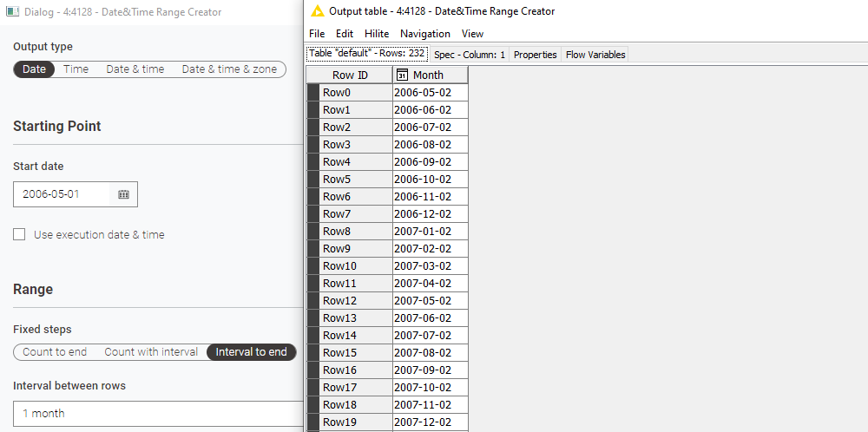The width and height of the screenshot is (868, 432).
Task: Open the Start date calendar picker icon
Action: (123, 194)
